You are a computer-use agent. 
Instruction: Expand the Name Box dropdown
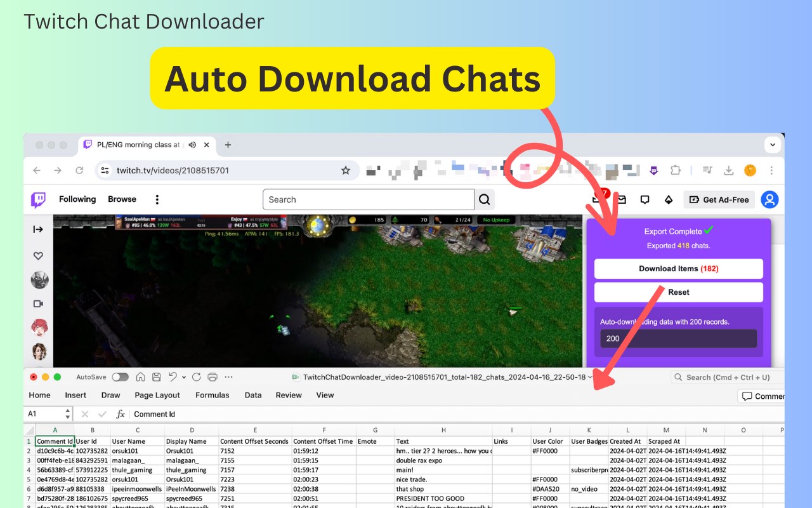67,414
